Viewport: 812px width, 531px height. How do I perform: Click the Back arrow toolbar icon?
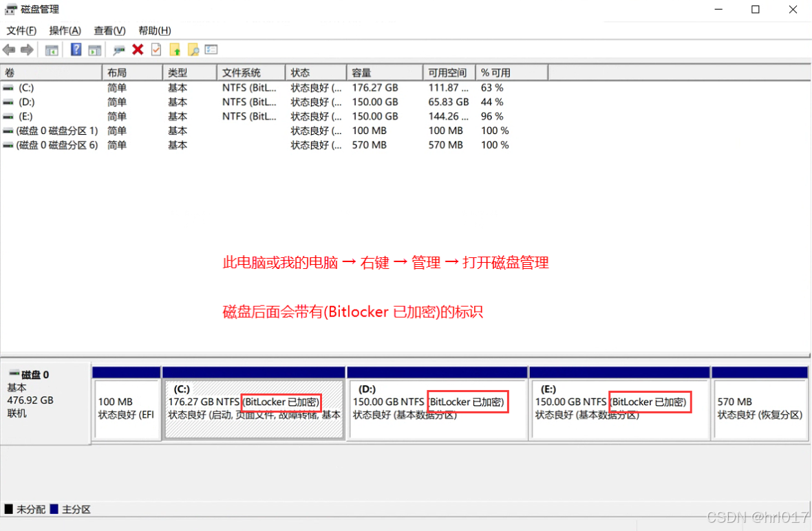(x=9, y=50)
